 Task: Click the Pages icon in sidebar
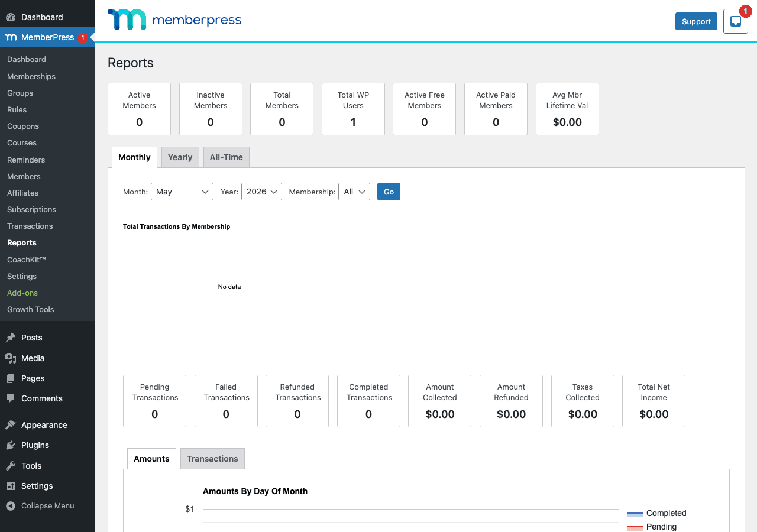coord(11,378)
